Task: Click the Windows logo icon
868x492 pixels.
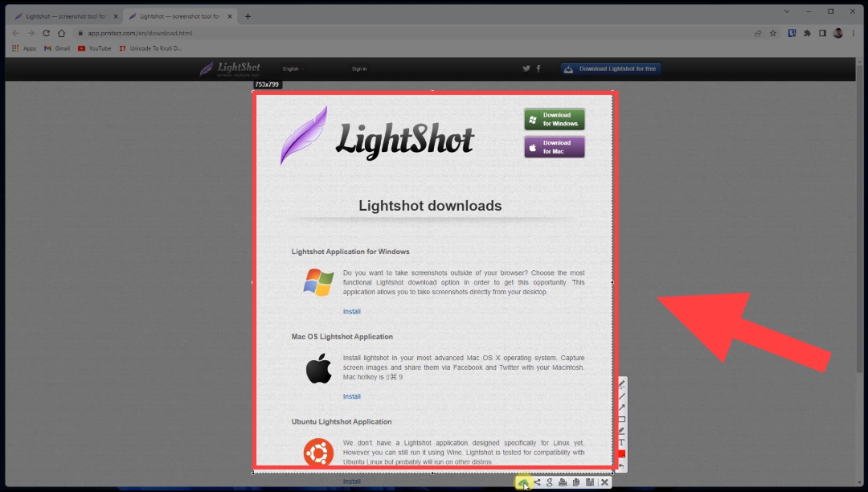Action: click(318, 282)
